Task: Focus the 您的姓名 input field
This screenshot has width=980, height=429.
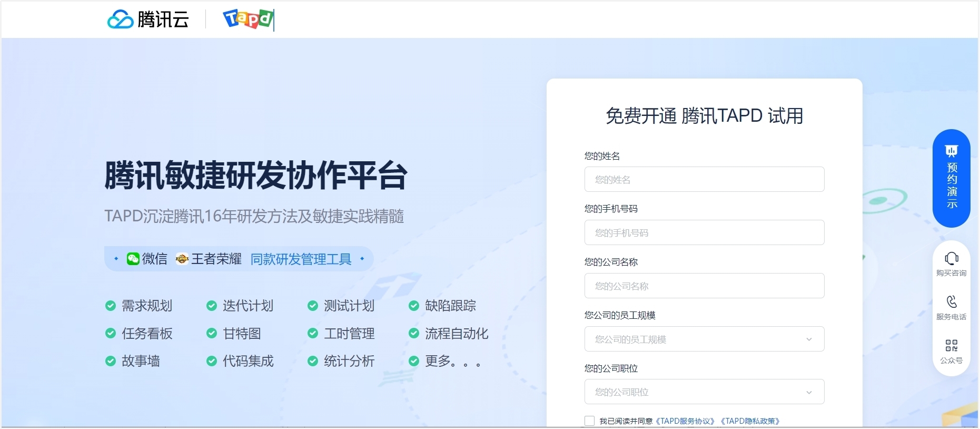Action: point(704,179)
